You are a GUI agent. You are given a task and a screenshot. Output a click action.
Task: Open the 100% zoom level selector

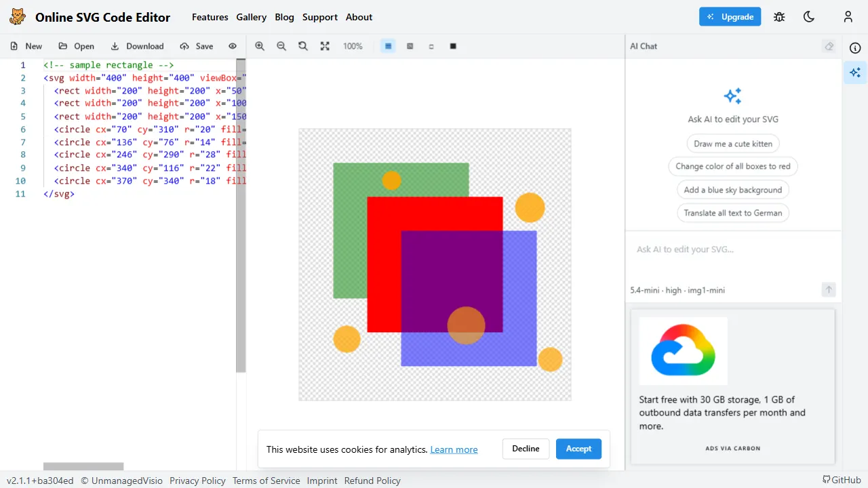click(353, 46)
